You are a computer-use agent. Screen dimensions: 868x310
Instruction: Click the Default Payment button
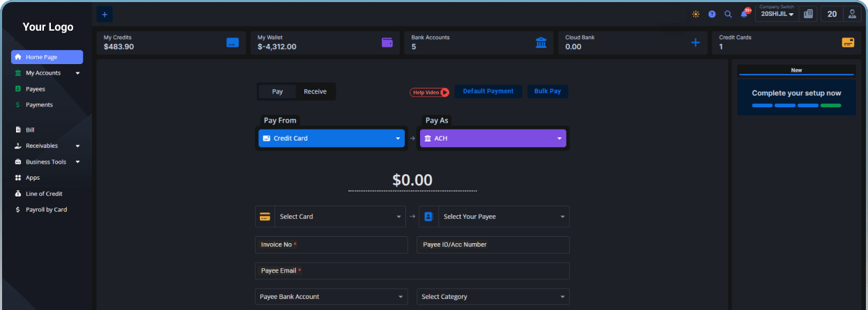click(488, 91)
